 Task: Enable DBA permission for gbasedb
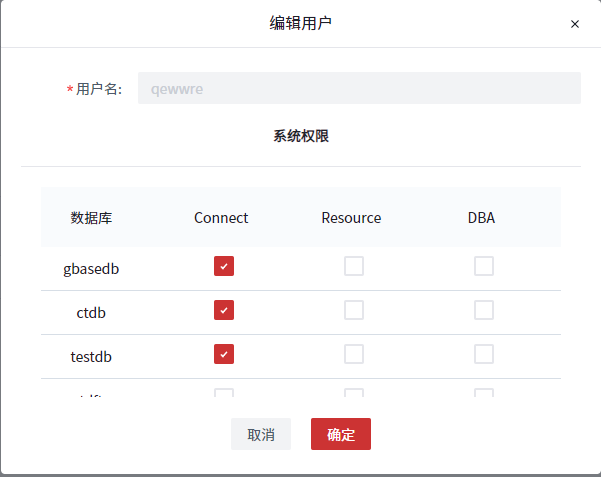pos(484,266)
